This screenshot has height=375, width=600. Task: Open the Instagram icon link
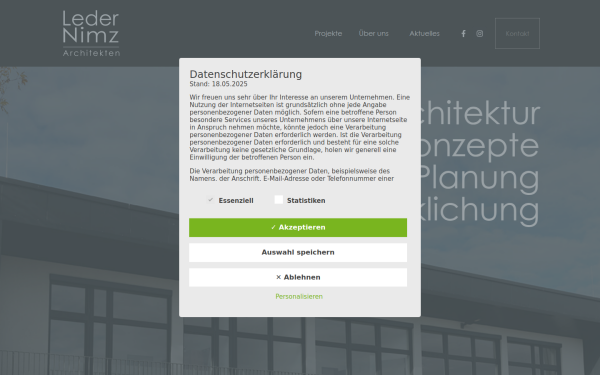click(x=479, y=34)
